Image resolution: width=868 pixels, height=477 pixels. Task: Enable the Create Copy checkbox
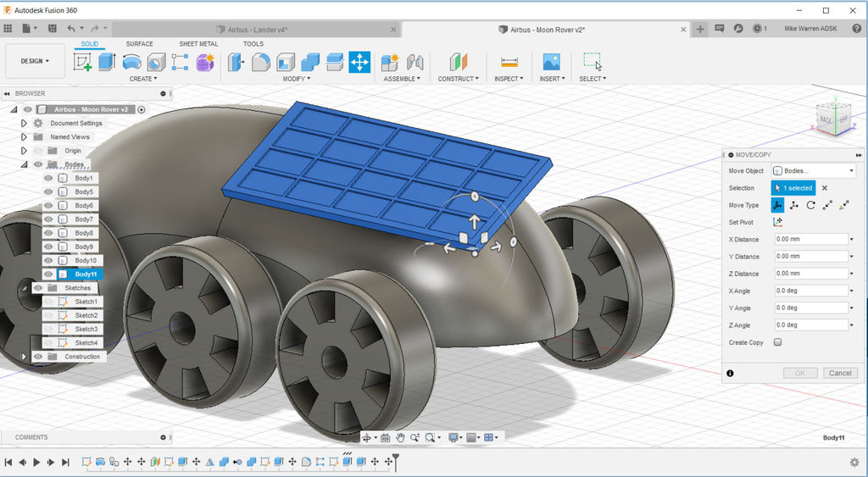(x=777, y=342)
